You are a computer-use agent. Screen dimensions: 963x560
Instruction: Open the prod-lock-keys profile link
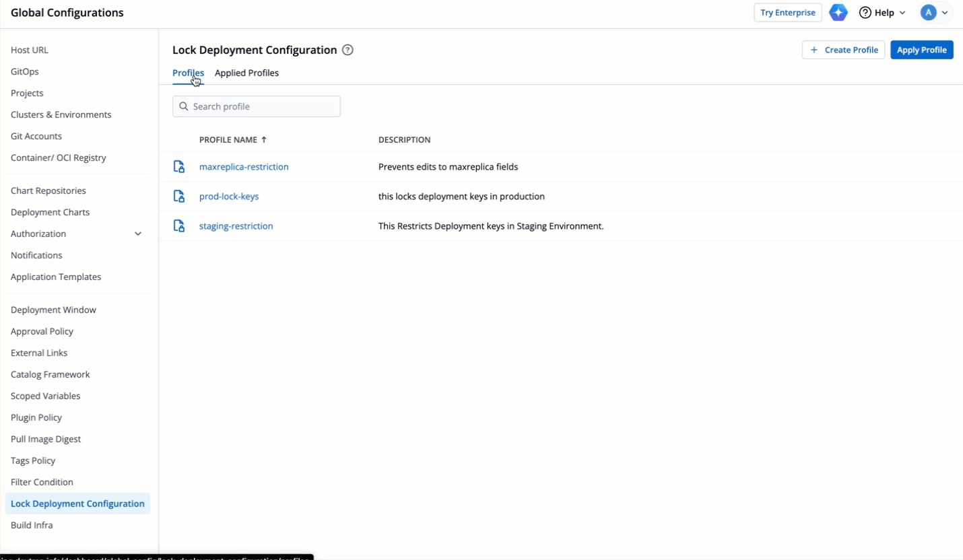click(x=229, y=197)
